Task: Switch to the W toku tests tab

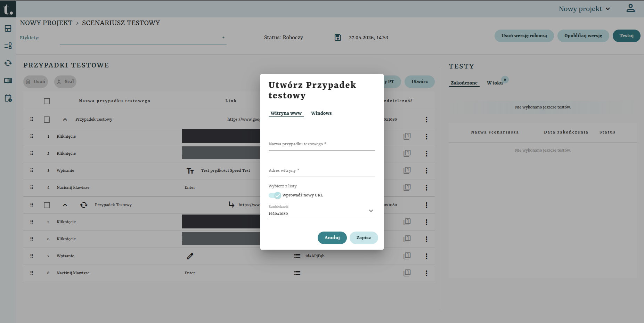Action: (x=495, y=83)
